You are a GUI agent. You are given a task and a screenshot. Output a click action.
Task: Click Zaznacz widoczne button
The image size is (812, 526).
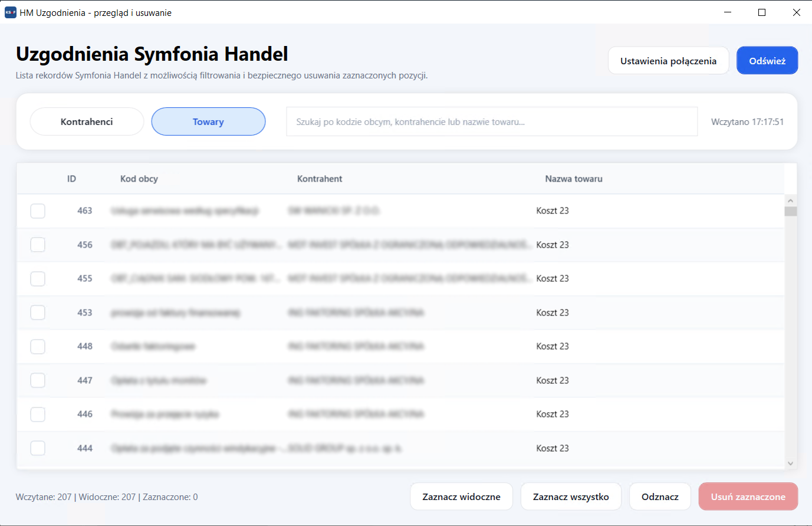click(462, 497)
